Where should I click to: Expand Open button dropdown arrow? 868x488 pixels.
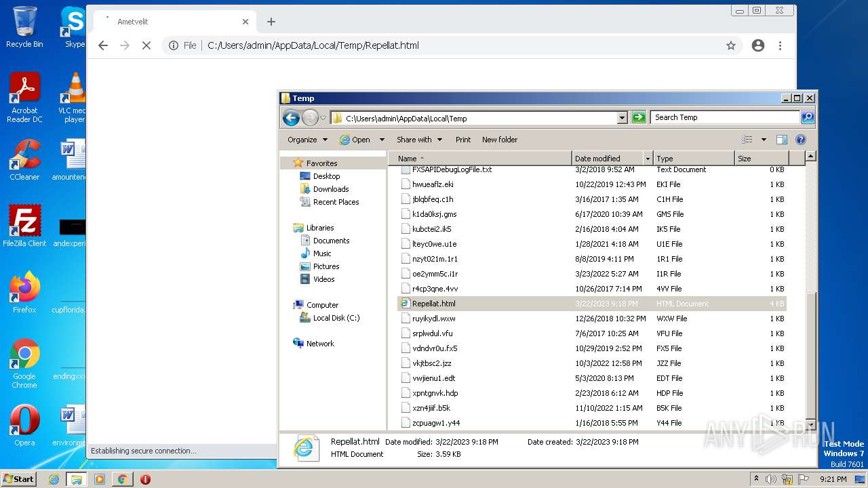pyautogui.click(x=382, y=140)
